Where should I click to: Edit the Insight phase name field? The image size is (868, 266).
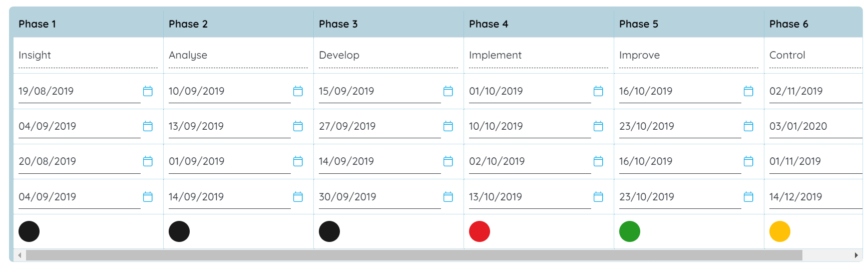coord(88,56)
